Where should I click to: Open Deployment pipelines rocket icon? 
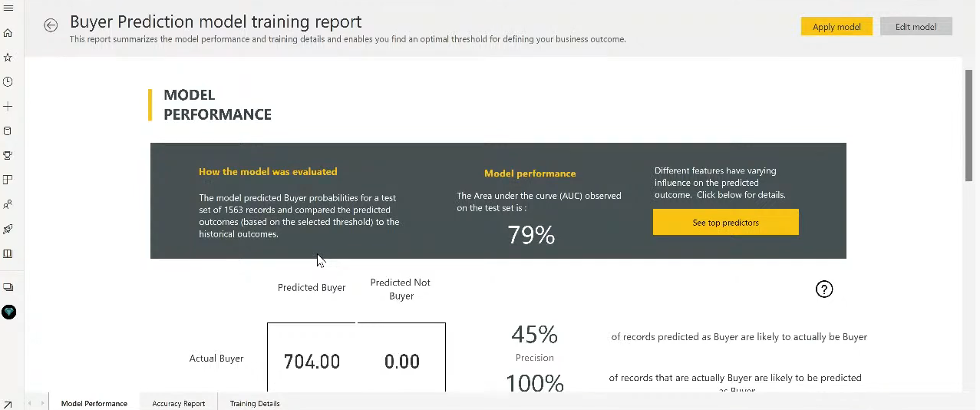tap(8, 229)
